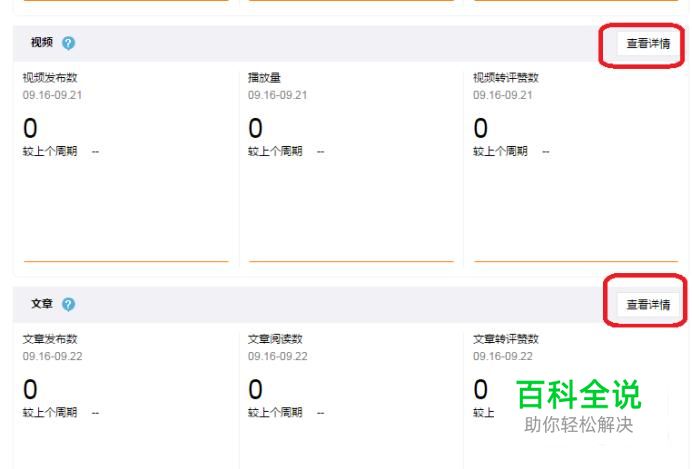Select the 文章转评赞数 metric card
692x469 pixels.
click(576, 396)
